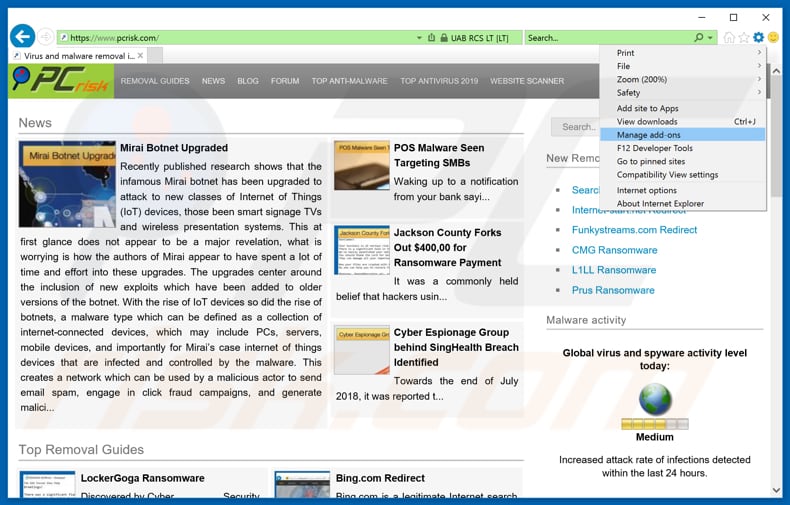Click the globe malware activity icon
This screenshot has width=790, height=505.
(655, 399)
